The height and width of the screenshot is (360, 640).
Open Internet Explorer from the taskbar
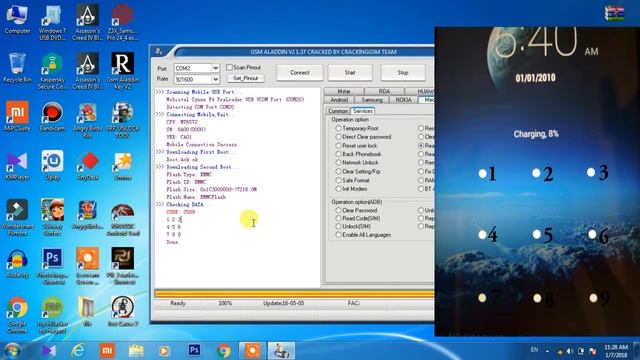pyautogui.click(x=78, y=350)
